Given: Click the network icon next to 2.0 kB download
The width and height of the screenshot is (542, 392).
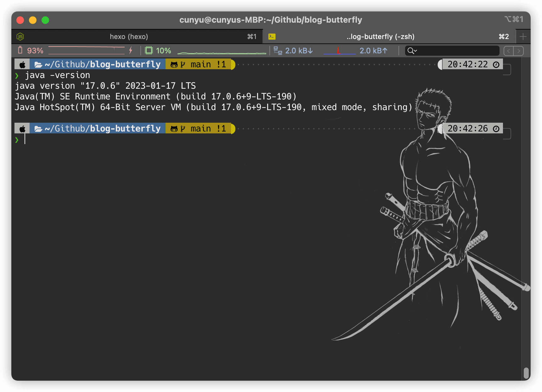Looking at the screenshot, I should pos(278,50).
